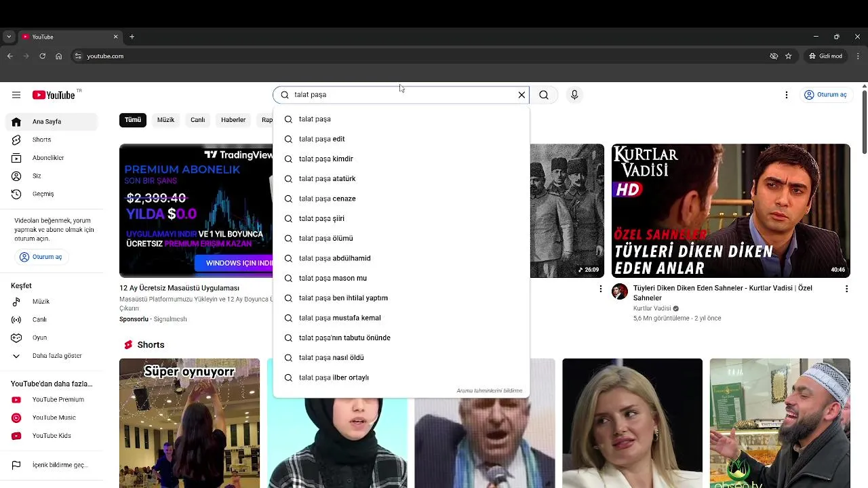Screen dimensions: 868x488
Task: Bookmark page with star icon
Action: pos(788,56)
